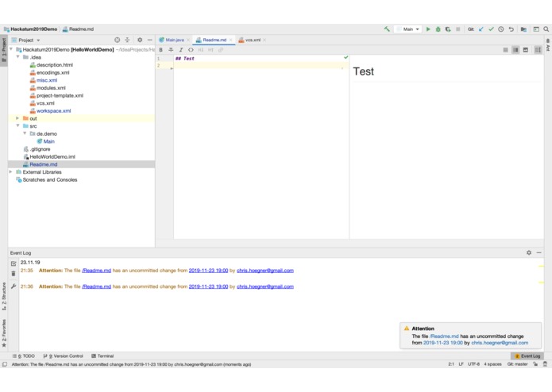This screenshot has width=552, height=392.
Task: Commit changes with green checkmark icon
Action: point(491,29)
